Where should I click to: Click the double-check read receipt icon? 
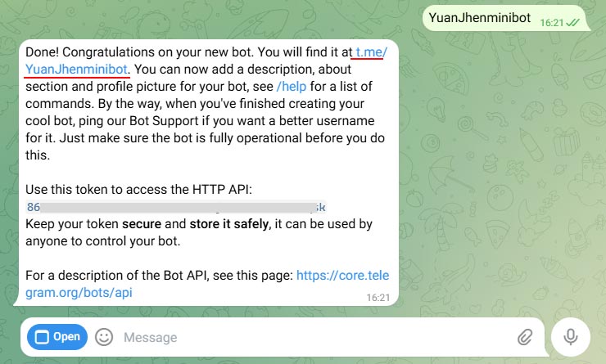tap(572, 23)
